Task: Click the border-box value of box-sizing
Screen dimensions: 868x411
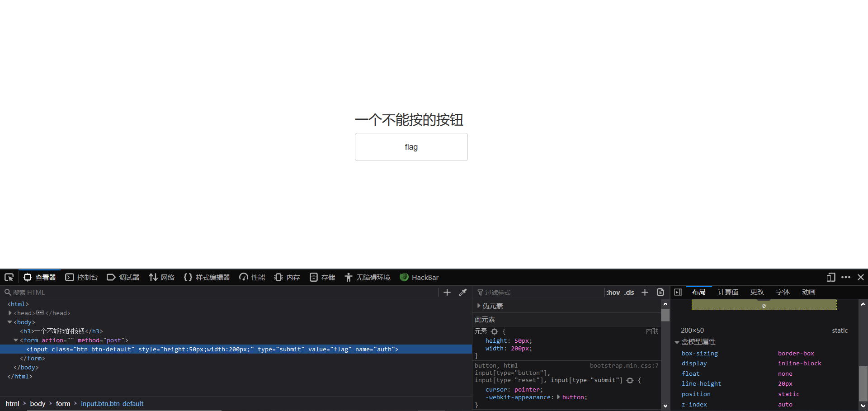Action: pyautogui.click(x=796, y=353)
